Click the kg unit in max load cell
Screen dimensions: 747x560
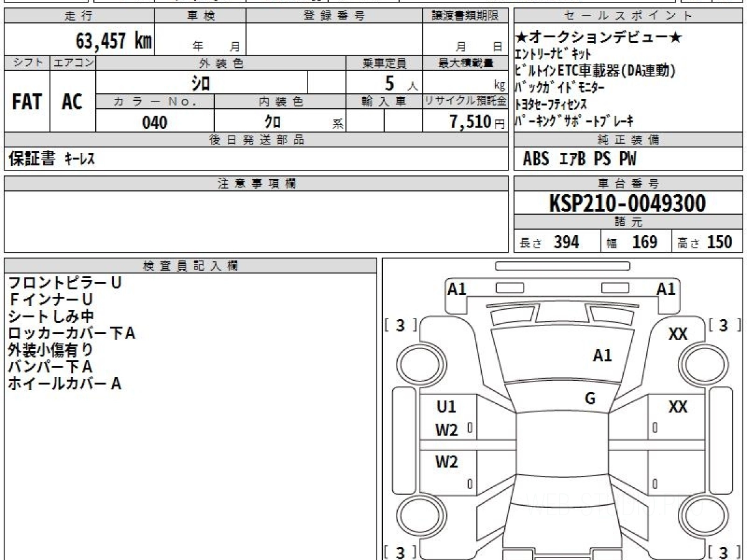point(499,86)
